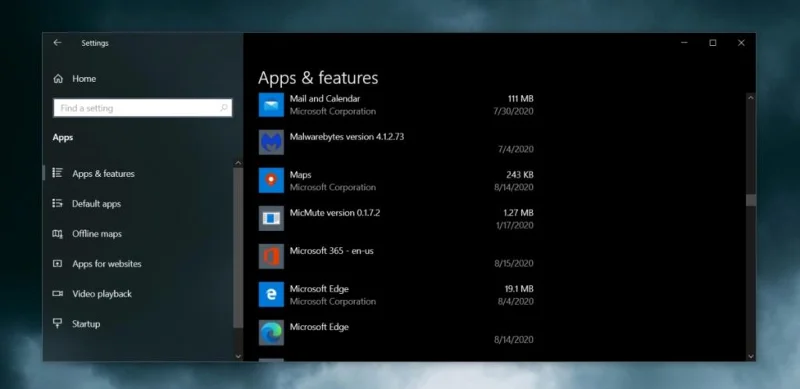Screen dimensions: 800x389
Task: Click the 7/30/2020 install date
Action: click(x=514, y=111)
